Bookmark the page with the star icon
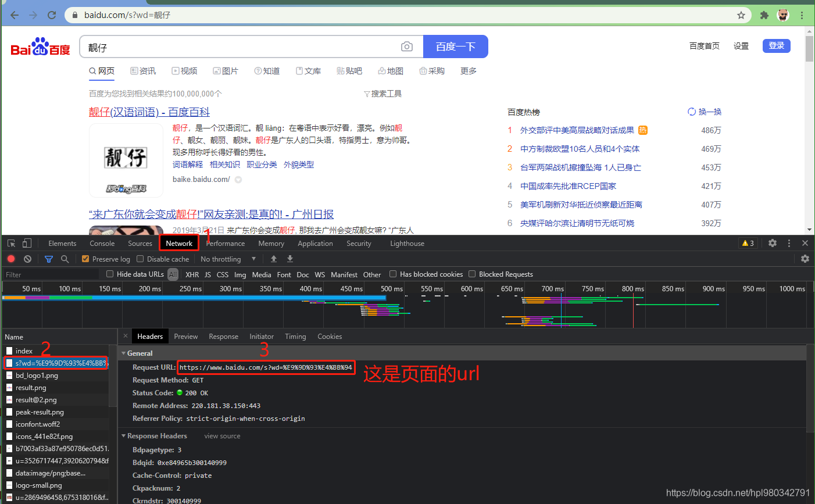The height and width of the screenshot is (504, 815). pyautogui.click(x=741, y=15)
